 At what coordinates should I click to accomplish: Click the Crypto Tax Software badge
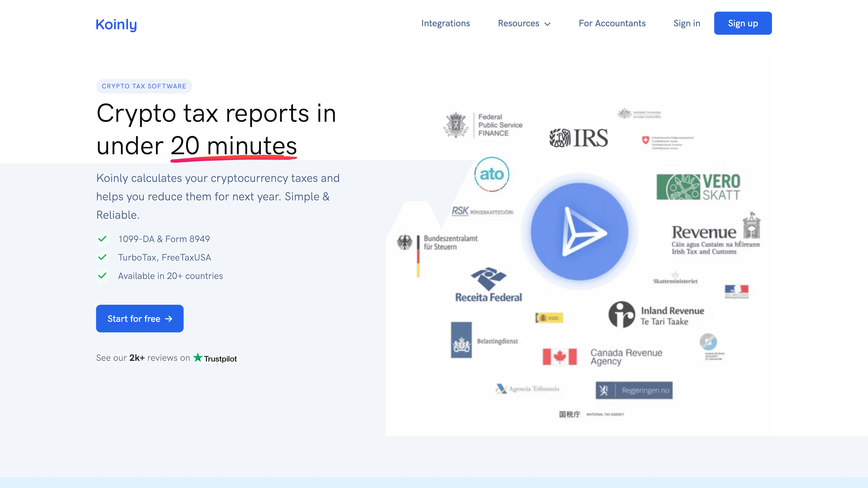(x=144, y=86)
